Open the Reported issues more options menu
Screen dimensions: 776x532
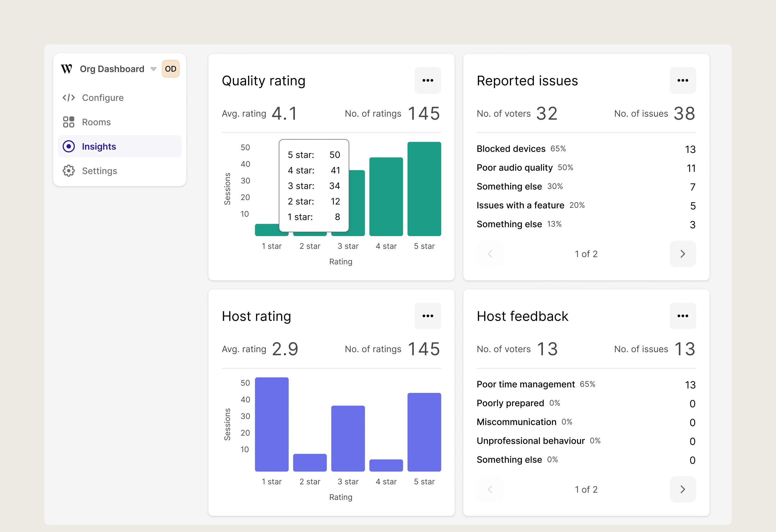(683, 80)
